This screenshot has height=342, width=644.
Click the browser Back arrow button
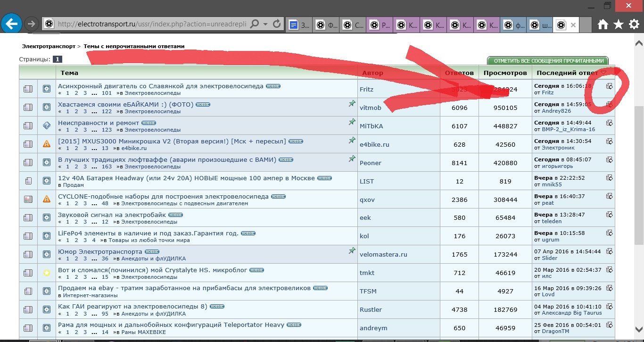click(x=11, y=23)
